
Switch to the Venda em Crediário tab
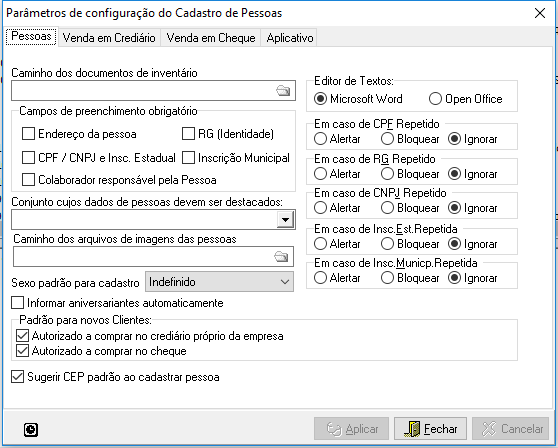point(109,38)
